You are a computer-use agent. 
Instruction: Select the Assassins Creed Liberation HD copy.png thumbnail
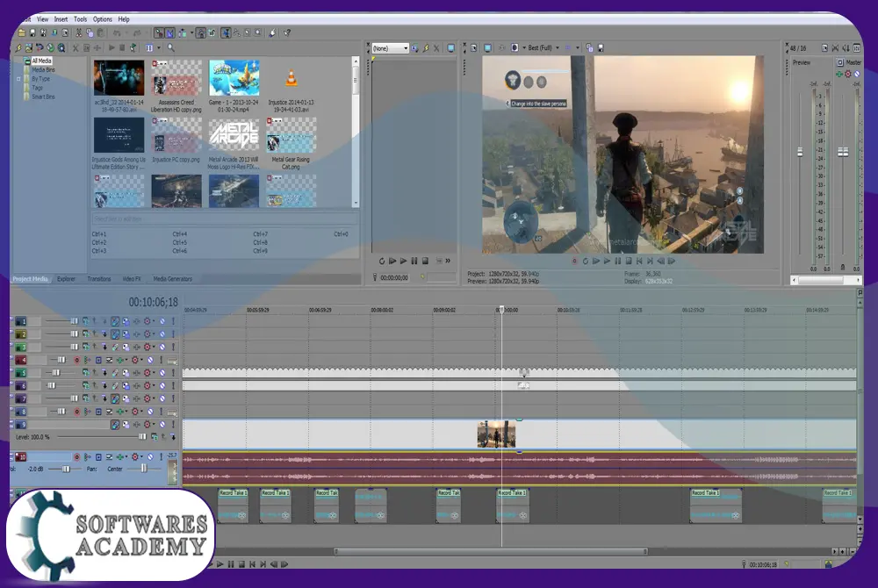point(176,78)
